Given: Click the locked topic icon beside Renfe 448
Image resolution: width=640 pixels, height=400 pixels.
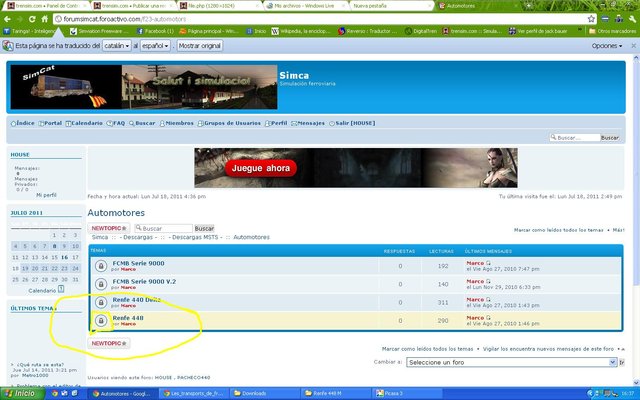Looking at the screenshot, I should (101, 320).
